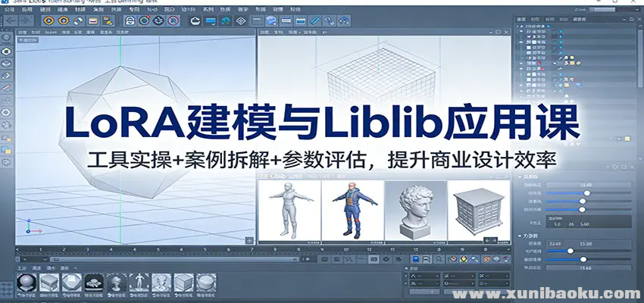Click the standing figure icon in bottom shelf

(x=138, y=283)
